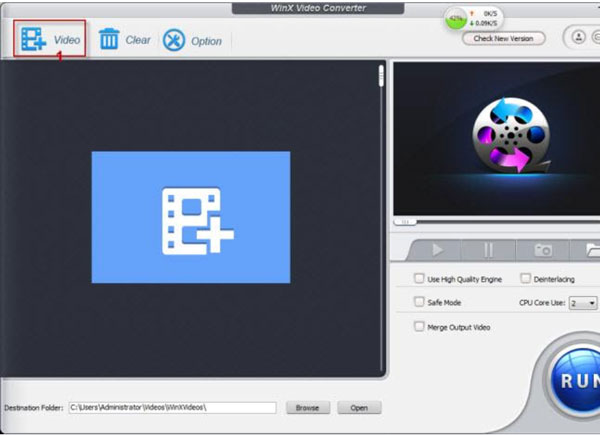600x435 pixels.
Task: Click the Destination Folder path field
Action: tap(173, 408)
